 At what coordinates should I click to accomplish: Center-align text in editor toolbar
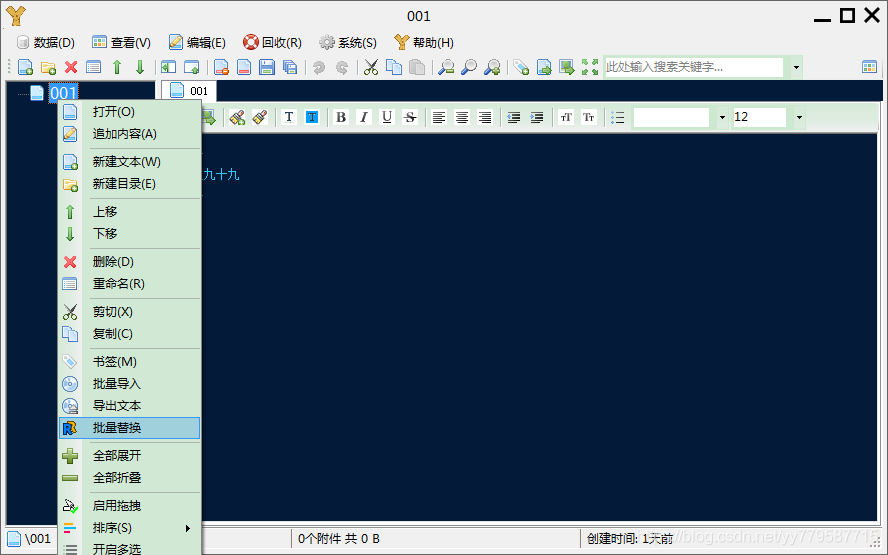click(x=462, y=117)
